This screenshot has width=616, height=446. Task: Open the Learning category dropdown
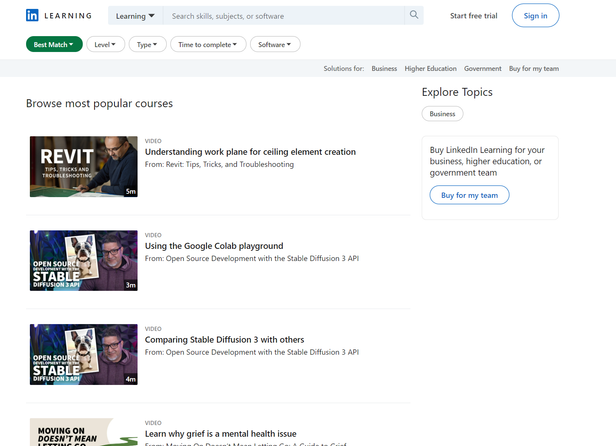134,16
